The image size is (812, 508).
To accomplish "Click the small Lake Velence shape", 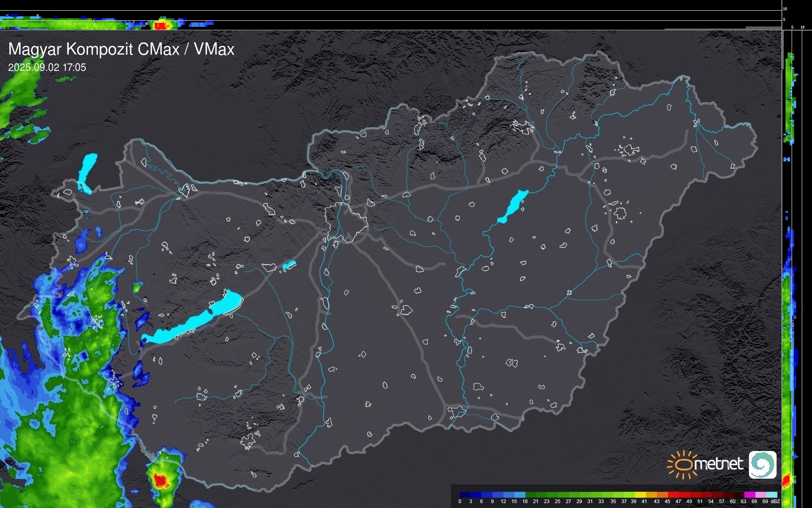I will click(x=289, y=265).
